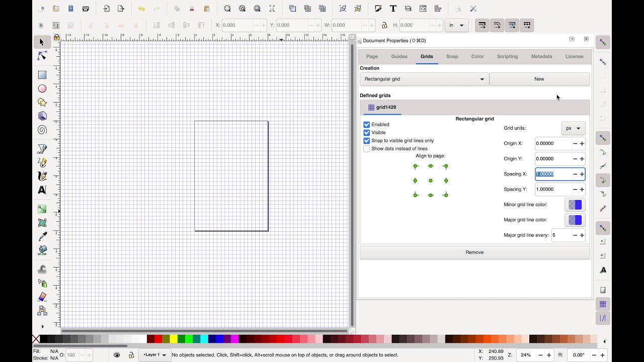Image resolution: width=644 pixels, height=362 pixels.
Task: Select the Dropper color picker tool
Action: click(x=42, y=236)
